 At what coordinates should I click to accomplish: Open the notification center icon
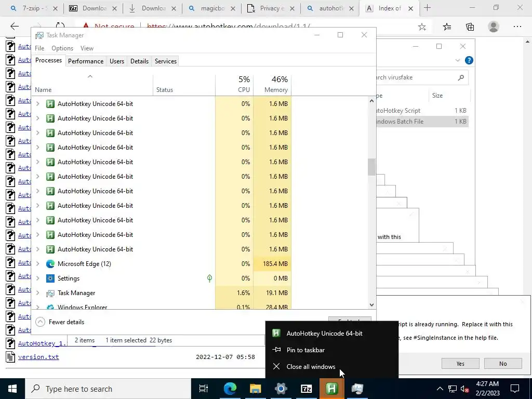pyautogui.click(x=515, y=389)
